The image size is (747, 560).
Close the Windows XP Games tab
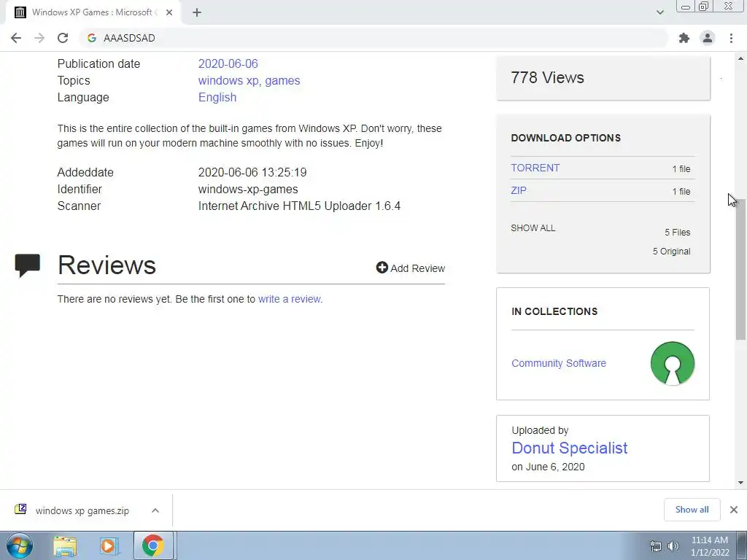(169, 12)
